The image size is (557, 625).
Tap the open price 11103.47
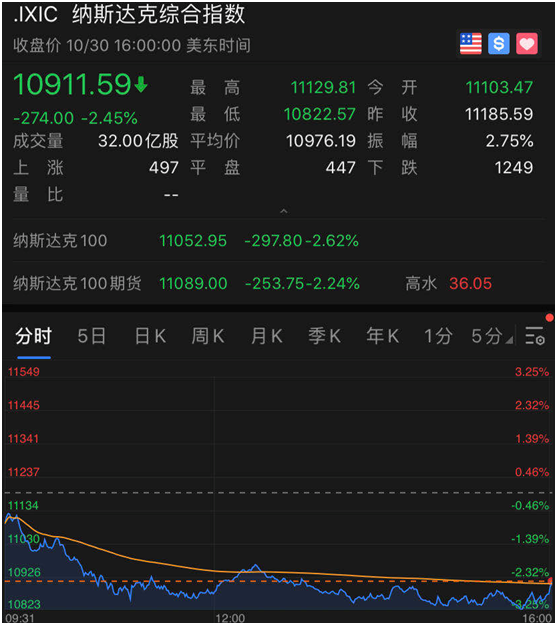pos(499,88)
